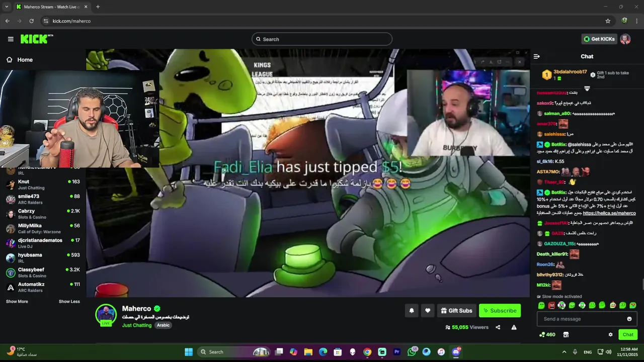Insert the red angry emote
Image resolution: width=644 pixels, height=362 pixels.
tap(551, 305)
